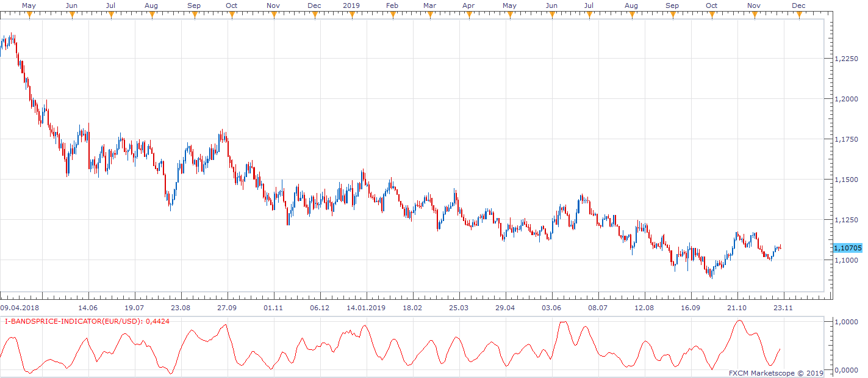Click the 03.06 date label

(551, 308)
